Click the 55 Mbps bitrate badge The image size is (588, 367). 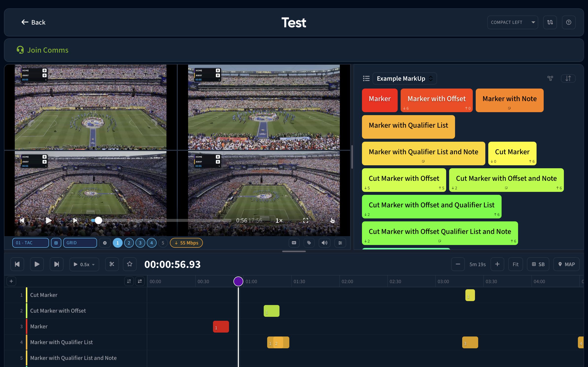coord(186,243)
